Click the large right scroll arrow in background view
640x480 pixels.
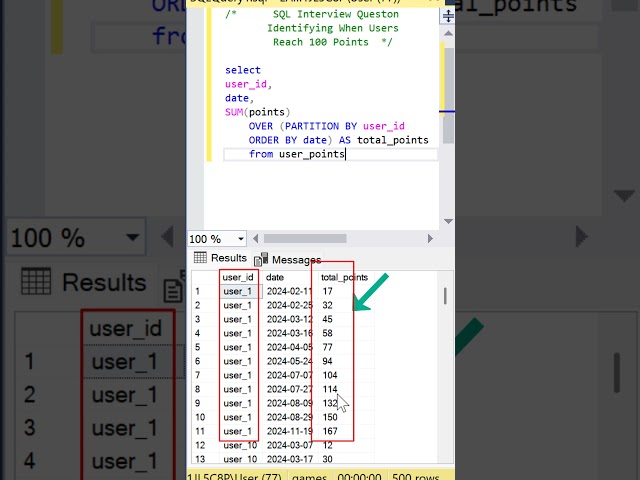pos(582,236)
